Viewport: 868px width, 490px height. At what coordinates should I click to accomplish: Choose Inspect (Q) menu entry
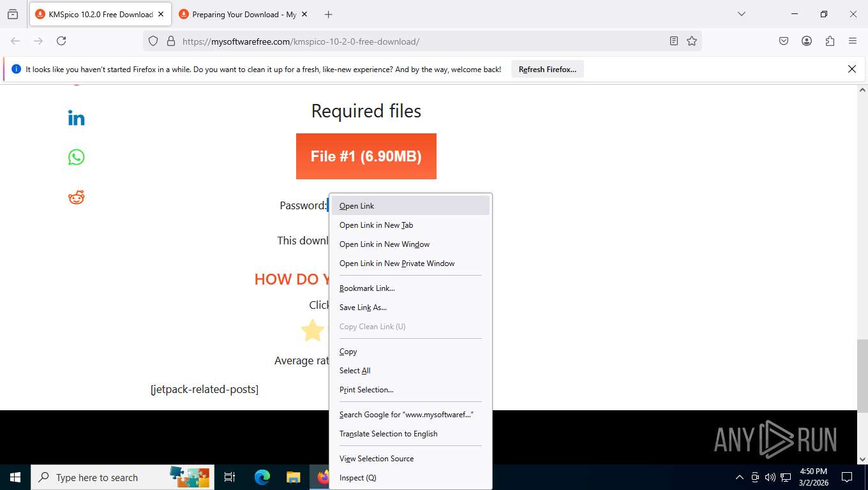click(410, 477)
